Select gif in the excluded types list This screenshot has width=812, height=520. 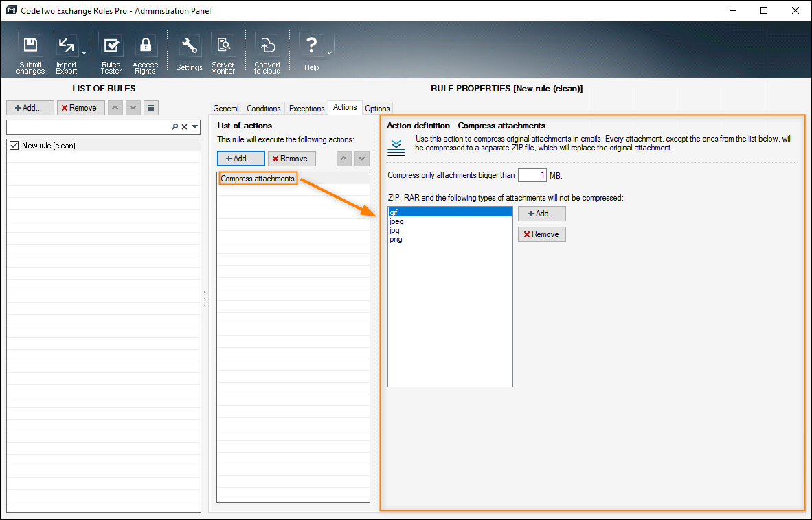click(449, 212)
